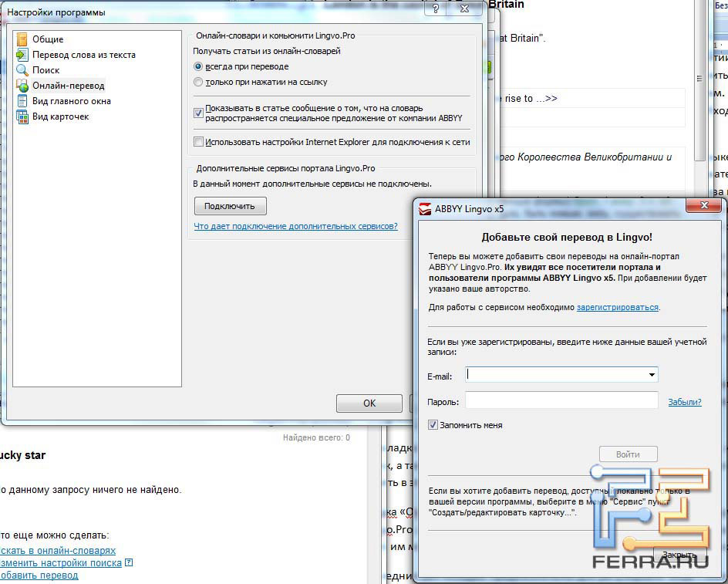Click the Поиск magnifier icon
Image resolution: width=728 pixels, height=584 pixels.
click(22, 70)
